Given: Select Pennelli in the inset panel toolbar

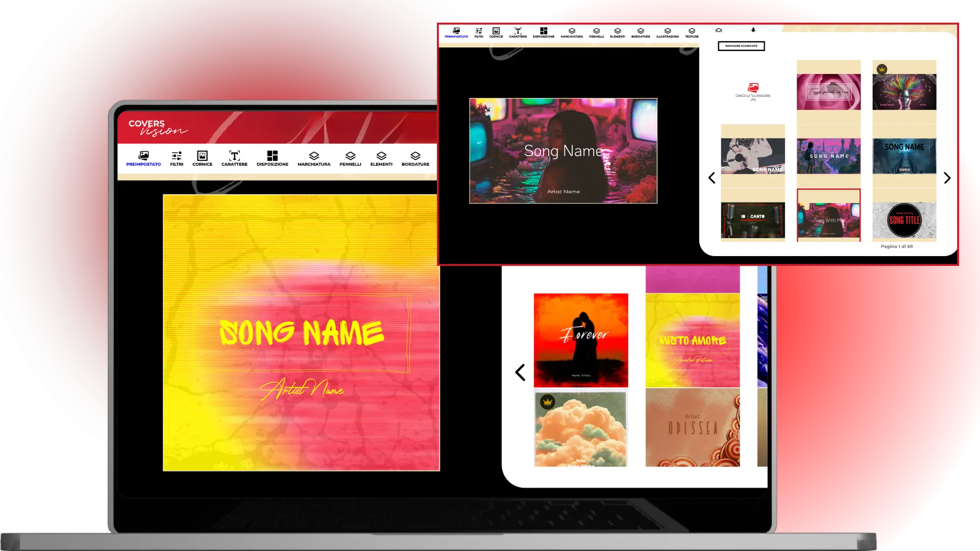Looking at the screenshot, I should 597,33.
